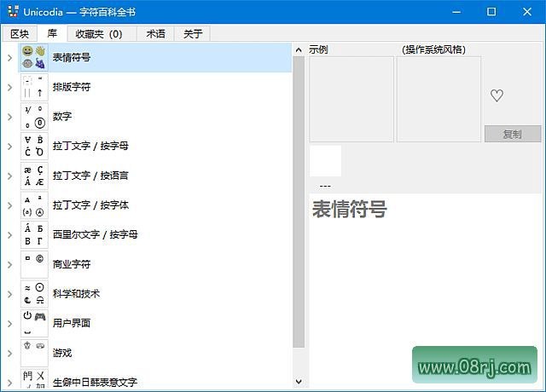546x392 pixels.
Task: Click the 拉丁文字 / 按字母 category icon
Action: (x=34, y=146)
